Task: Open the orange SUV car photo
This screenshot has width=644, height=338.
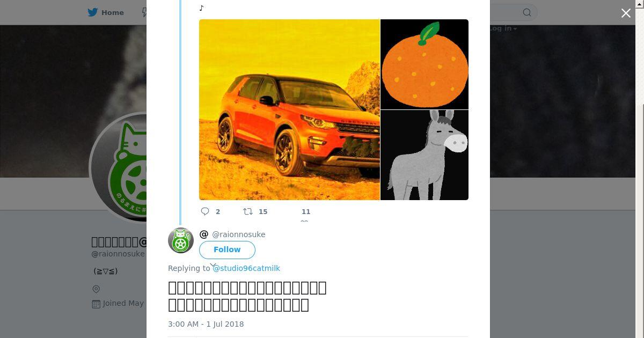Action: click(289, 109)
